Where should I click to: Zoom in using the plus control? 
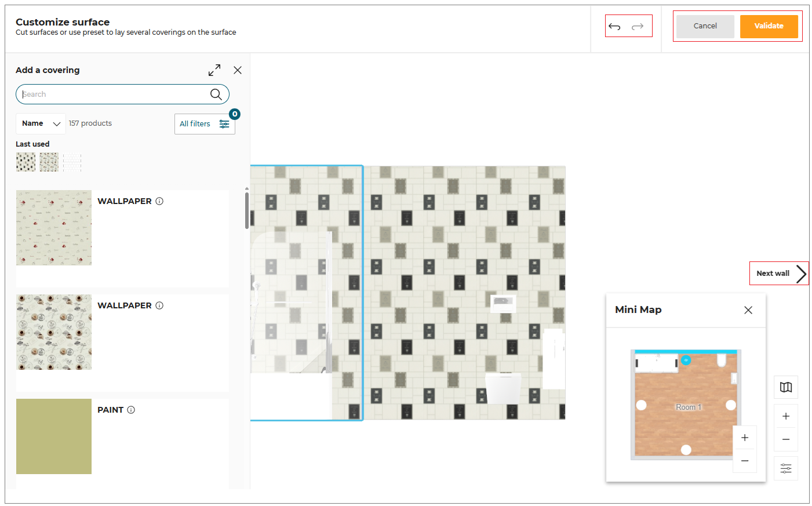[785, 416]
